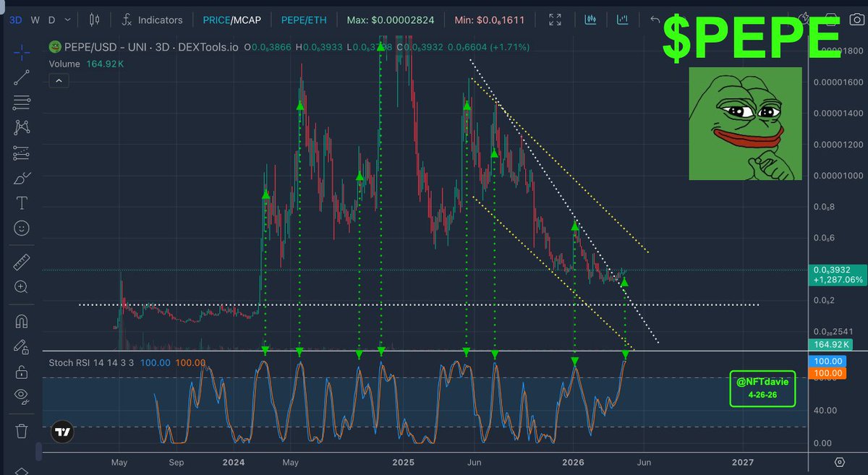Open the Fibonacci and horizontal lines tool
Screen dimensions: 868x475
22,102
